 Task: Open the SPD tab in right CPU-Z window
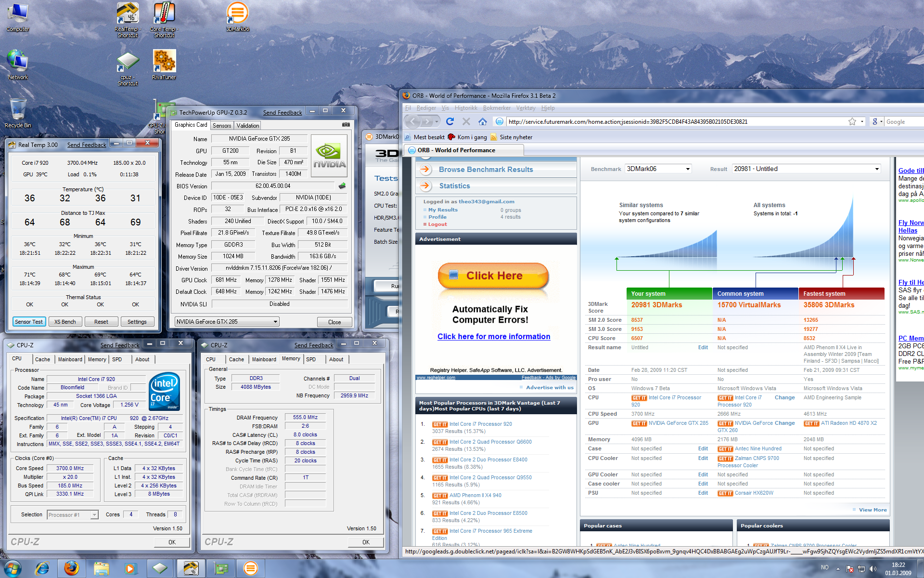311,359
